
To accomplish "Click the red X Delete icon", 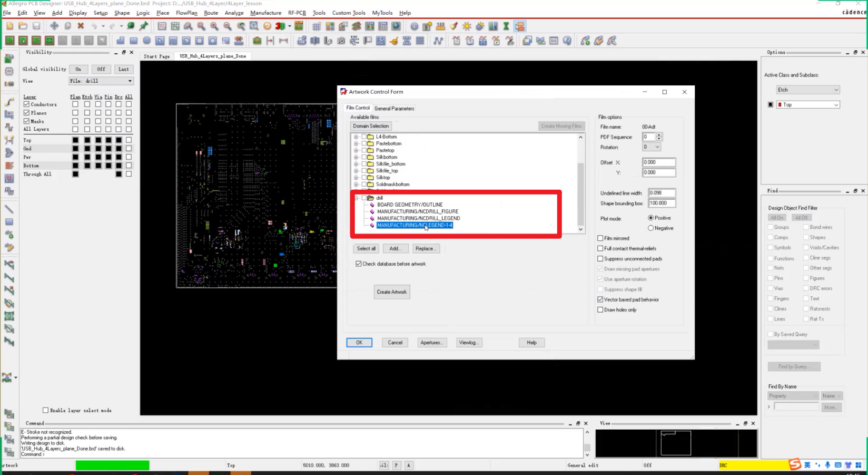I will 81,26.
